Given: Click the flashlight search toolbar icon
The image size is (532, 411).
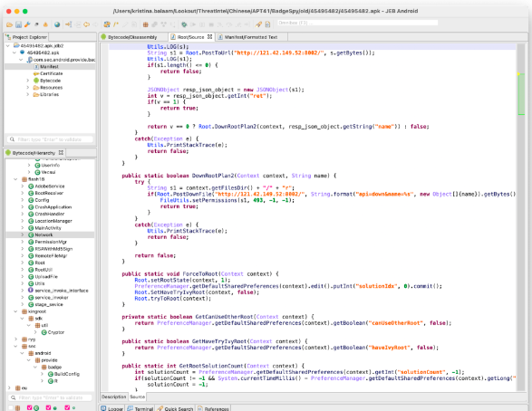Looking at the screenshot, I should click(x=258, y=24).
